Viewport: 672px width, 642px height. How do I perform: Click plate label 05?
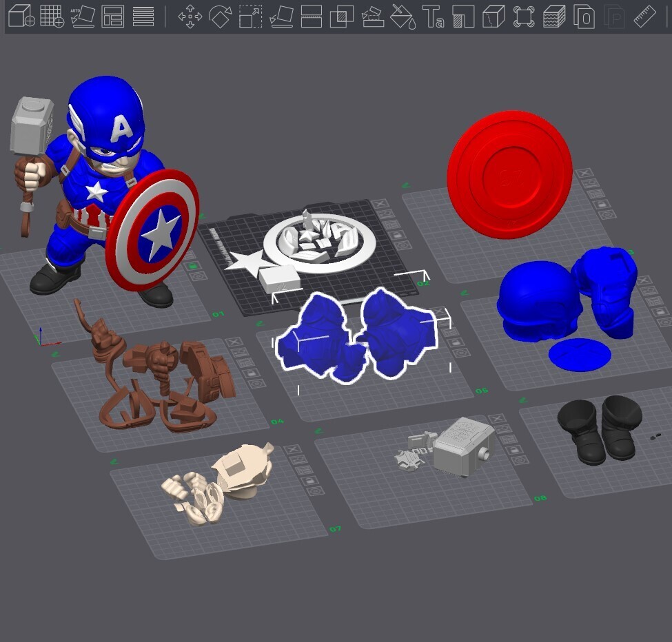(x=481, y=391)
